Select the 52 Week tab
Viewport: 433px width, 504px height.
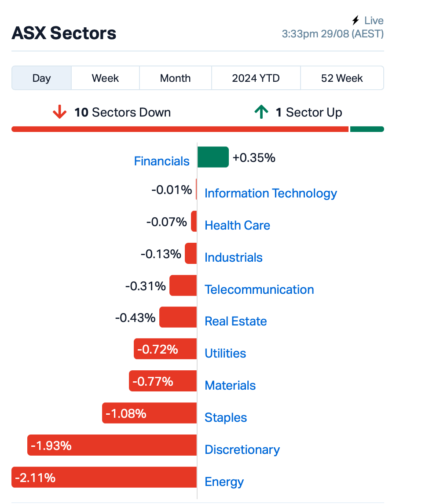click(x=342, y=78)
